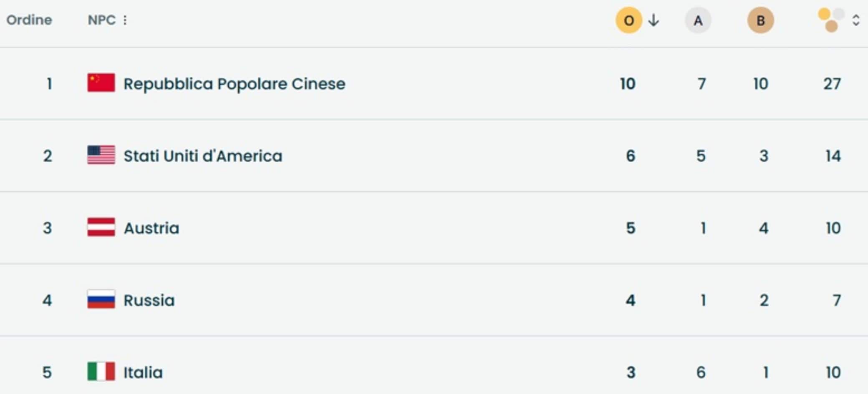The width and height of the screenshot is (868, 394).
Task: Open Repubblica Popolare Cinese link
Action: [234, 84]
